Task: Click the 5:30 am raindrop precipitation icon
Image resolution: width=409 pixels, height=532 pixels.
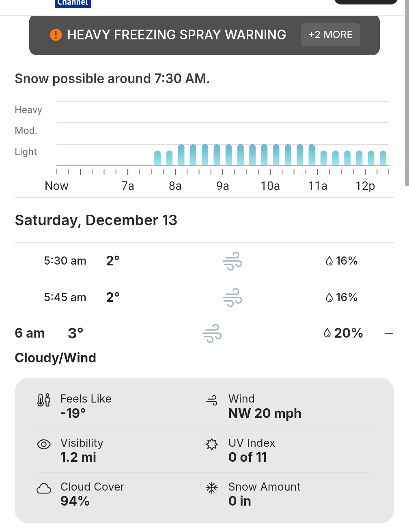Action: point(329,261)
